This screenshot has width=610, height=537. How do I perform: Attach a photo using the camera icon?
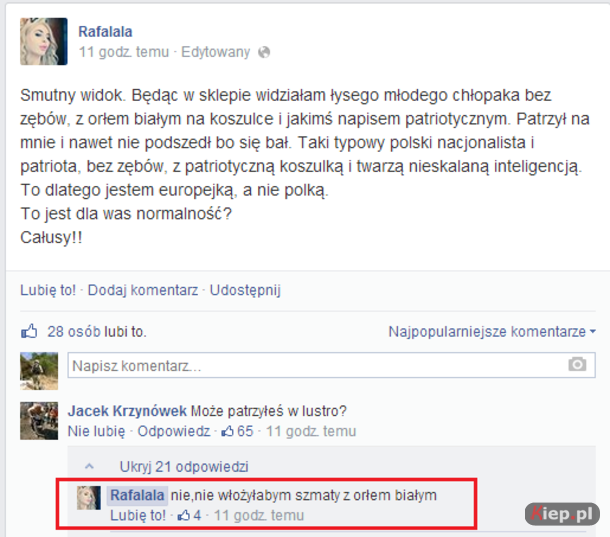click(x=577, y=364)
